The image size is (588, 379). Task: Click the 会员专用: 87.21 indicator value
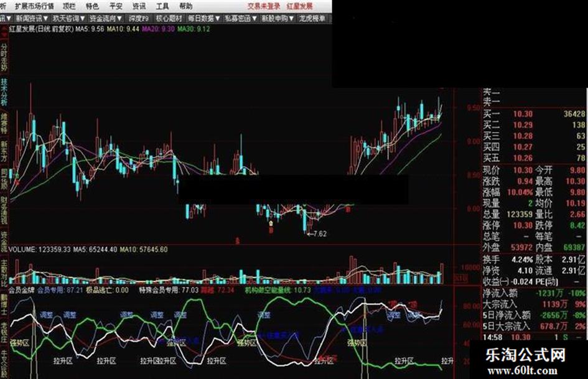point(60,290)
